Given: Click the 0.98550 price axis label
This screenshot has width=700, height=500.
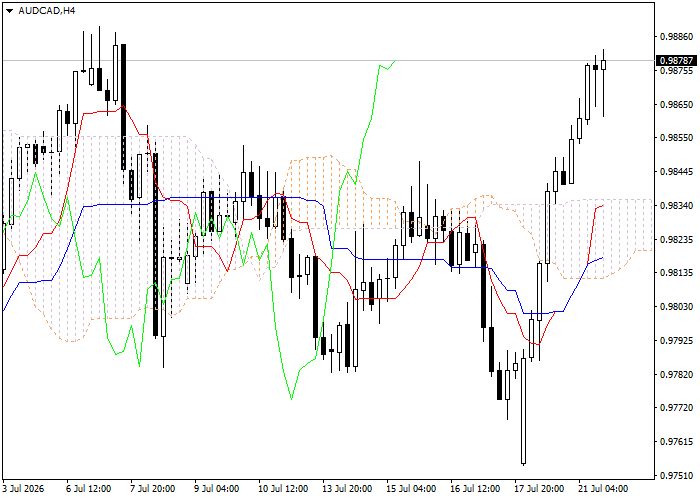Looking at the screenshot, I should [677, 138].
